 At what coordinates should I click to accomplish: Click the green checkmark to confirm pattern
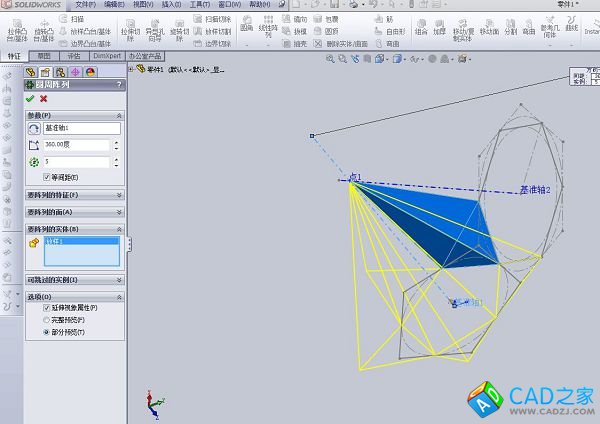(x=30, y=99)
